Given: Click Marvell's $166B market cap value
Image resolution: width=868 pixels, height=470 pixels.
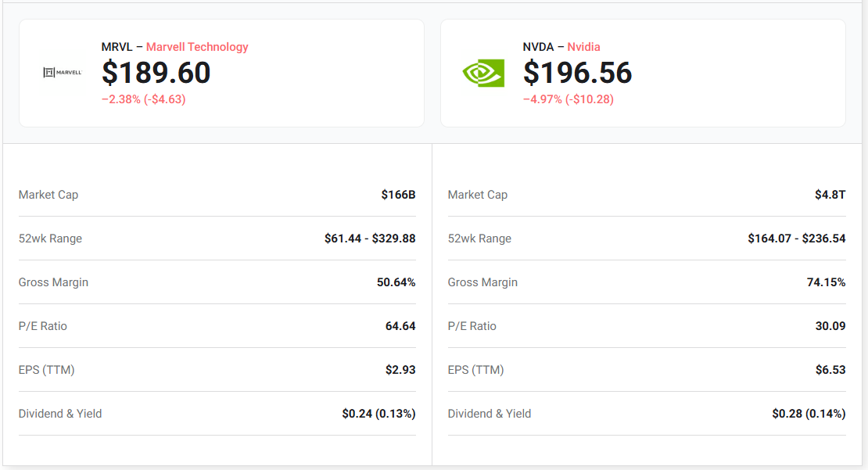Looking at the screenshot, I should pos(398,195).
